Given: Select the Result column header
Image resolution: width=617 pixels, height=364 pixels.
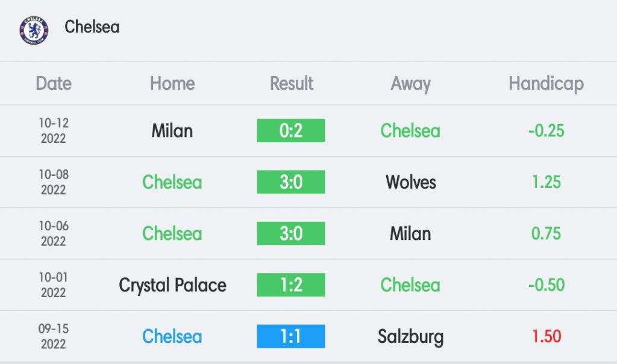Looking at the screenshot, I should (x=291, y=83).
